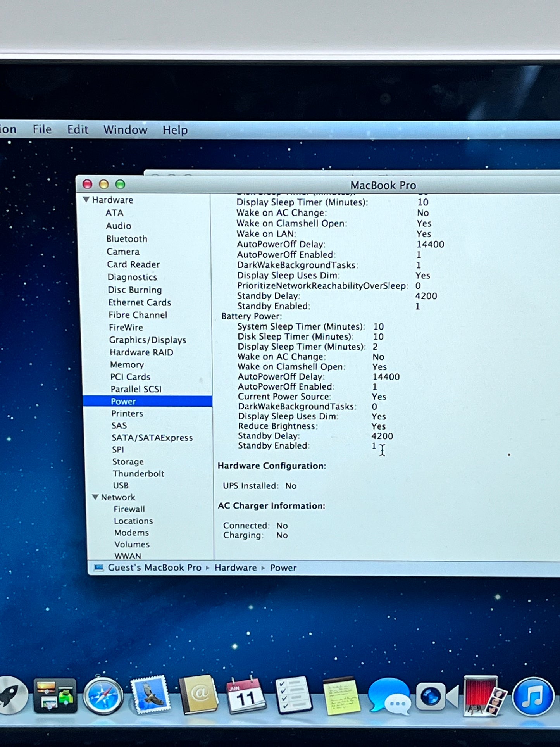Screen dimensions: 560x747
Task: Select Audio in the sidebar
Action: coord(119,226)
